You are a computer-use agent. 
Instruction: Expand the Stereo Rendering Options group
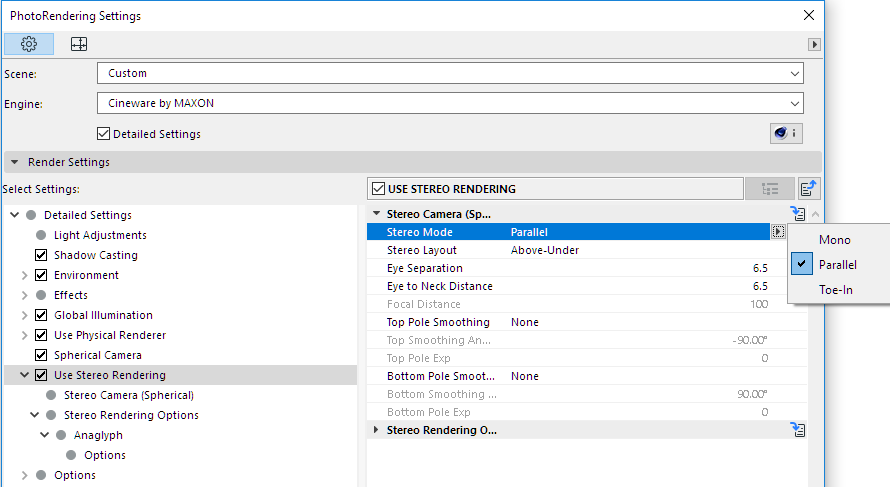click(x=376, y=430)
